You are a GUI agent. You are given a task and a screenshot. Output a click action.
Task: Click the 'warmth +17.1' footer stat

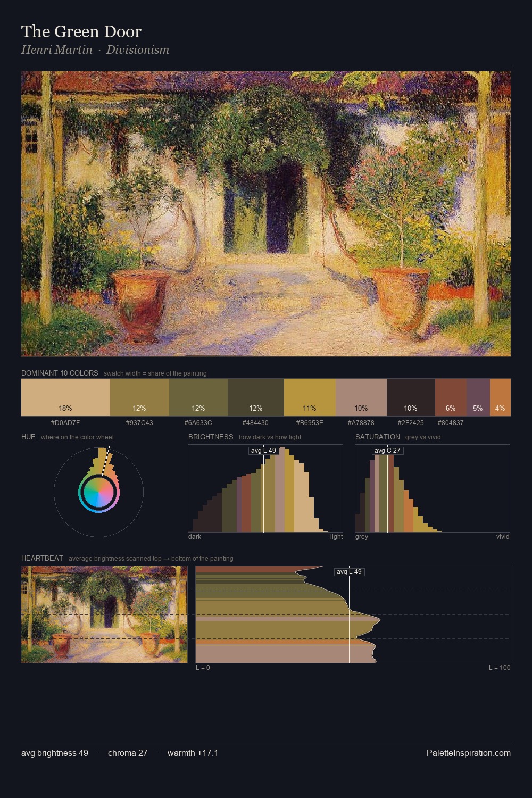[x=193, y=753]
